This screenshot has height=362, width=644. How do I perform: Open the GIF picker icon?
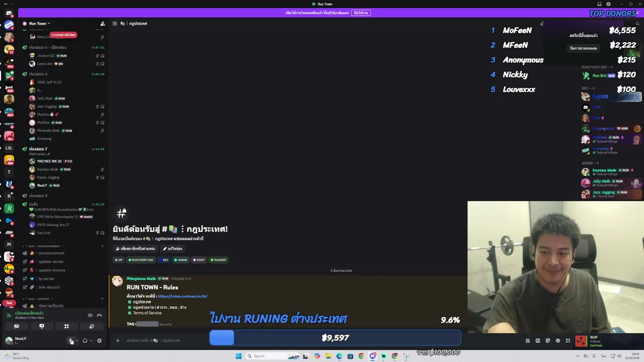(538, 340)
